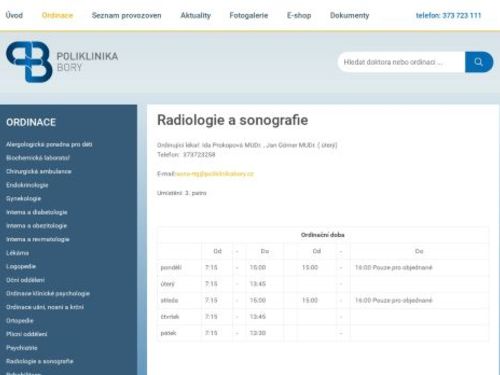Focus the doctor or office search field
The height and width of the screenshot is (375, 500).
401,62
